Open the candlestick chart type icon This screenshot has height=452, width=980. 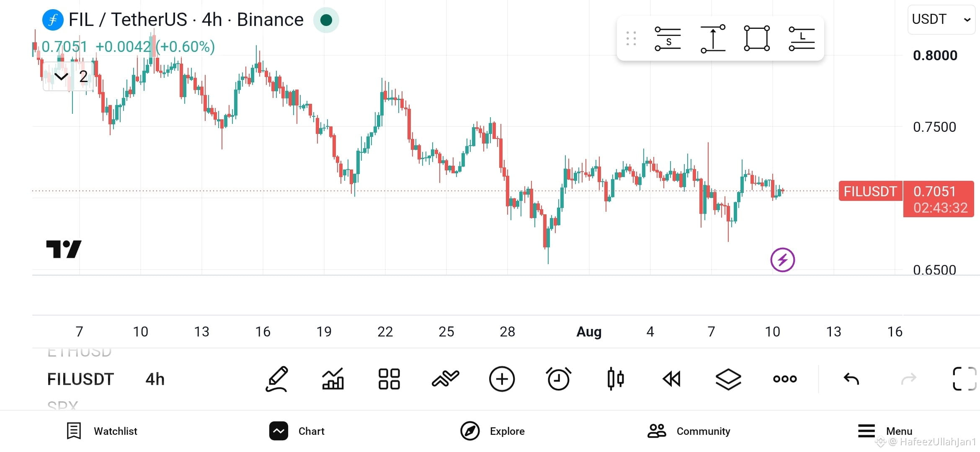click(615, 379)
